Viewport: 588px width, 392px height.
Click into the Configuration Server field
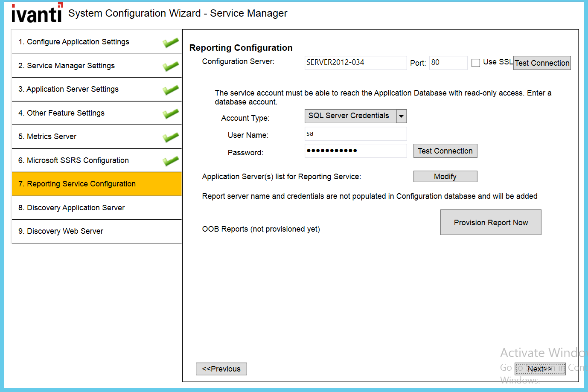pyautogui.click(x=355, y=63)
